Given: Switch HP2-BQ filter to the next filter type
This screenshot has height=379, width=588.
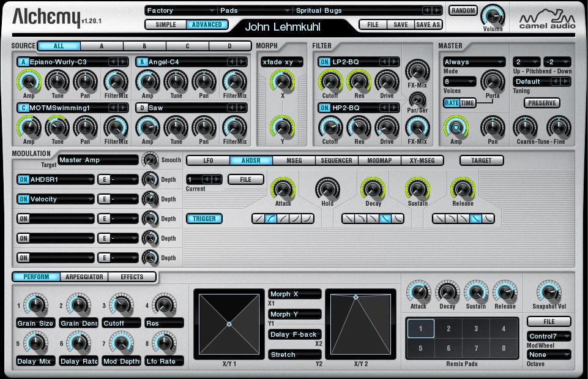Looking at the screenshot, I should 393,108.
